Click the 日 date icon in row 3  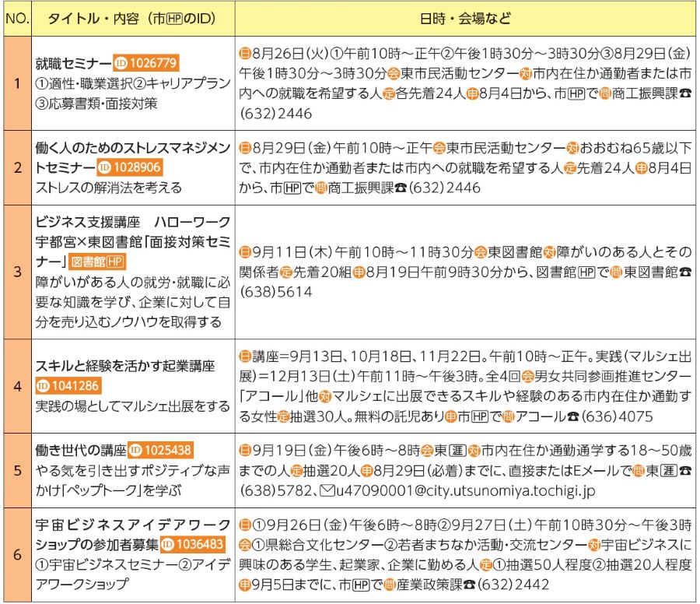(245, 252)
